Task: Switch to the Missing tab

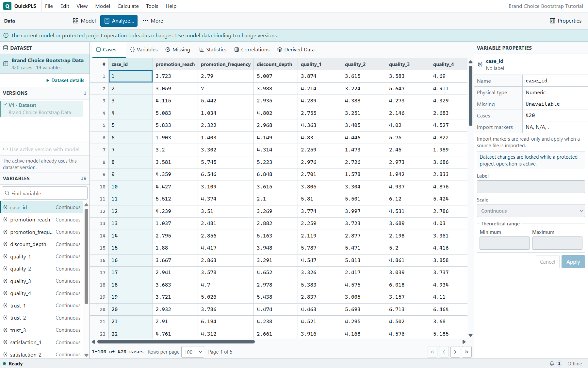Action: (178, 50)
